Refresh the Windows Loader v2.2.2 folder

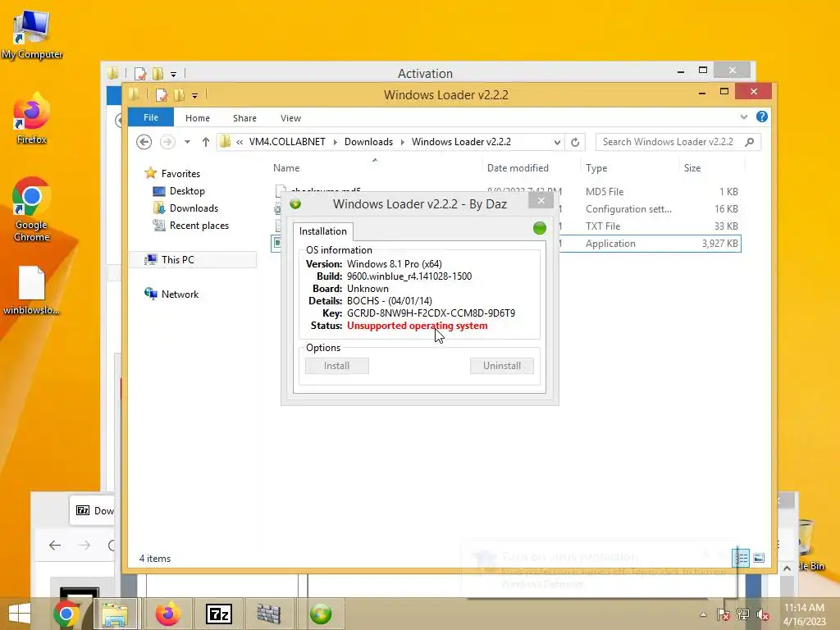coord(575,142)
